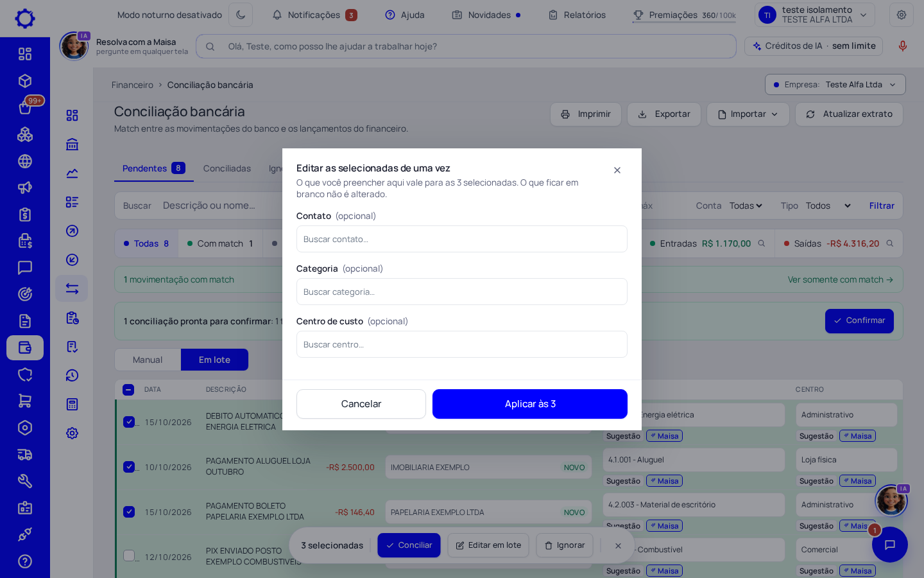This screenshot has height=578, width=924.
Task: Click the globe icon in the blue sidebar
Action: click(25, 161)
